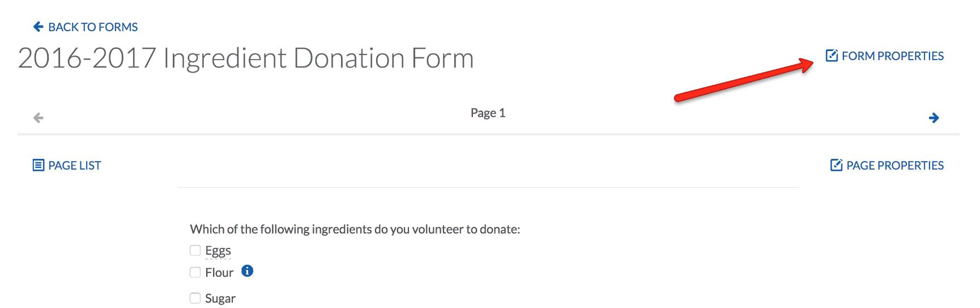Click the edit icon beside Page Properties
The image size is (980, 308).
tap(836, 166)
